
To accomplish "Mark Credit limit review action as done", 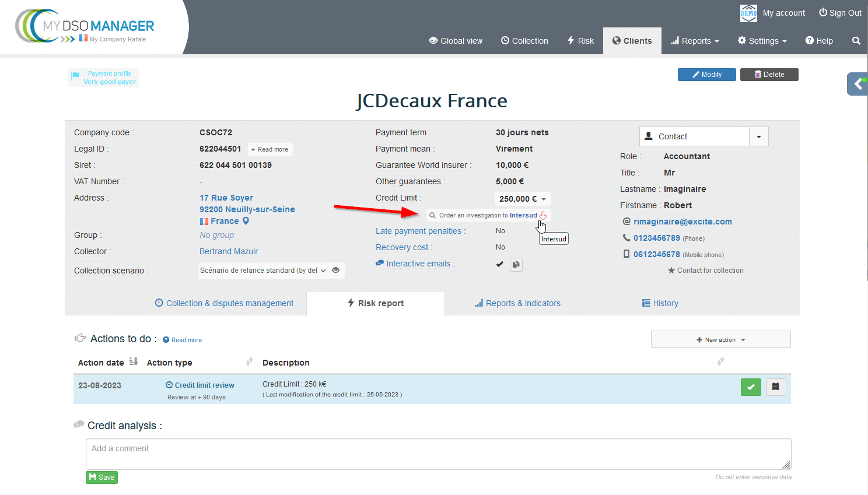I will [751, 387].
